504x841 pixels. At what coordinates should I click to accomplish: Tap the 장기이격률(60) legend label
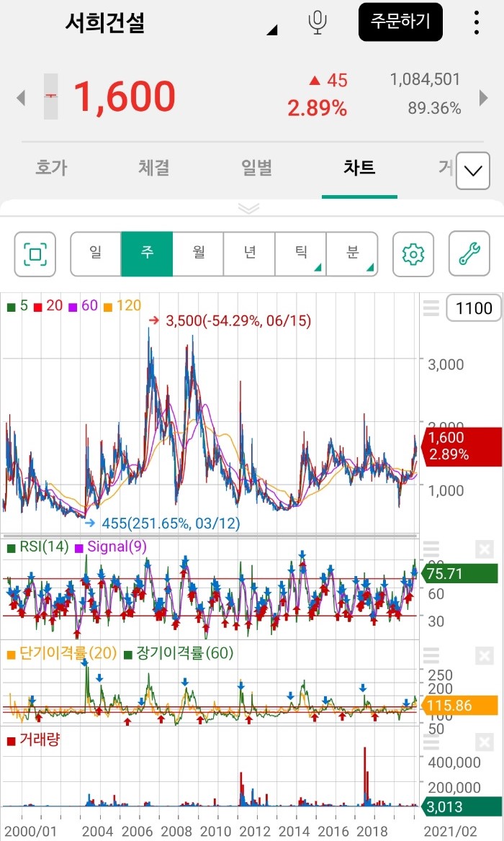(x=179, y=653)
